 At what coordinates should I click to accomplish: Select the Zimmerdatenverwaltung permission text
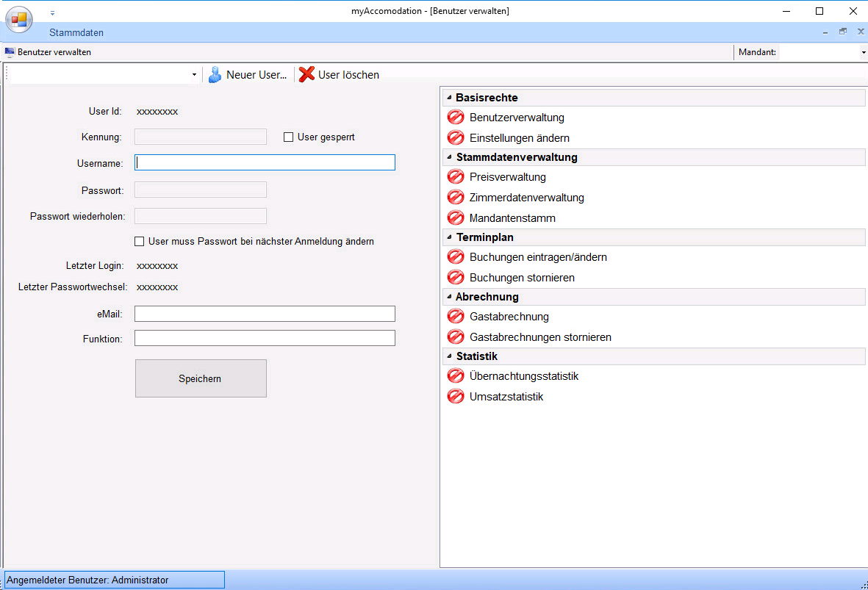[x=526, y=198]
